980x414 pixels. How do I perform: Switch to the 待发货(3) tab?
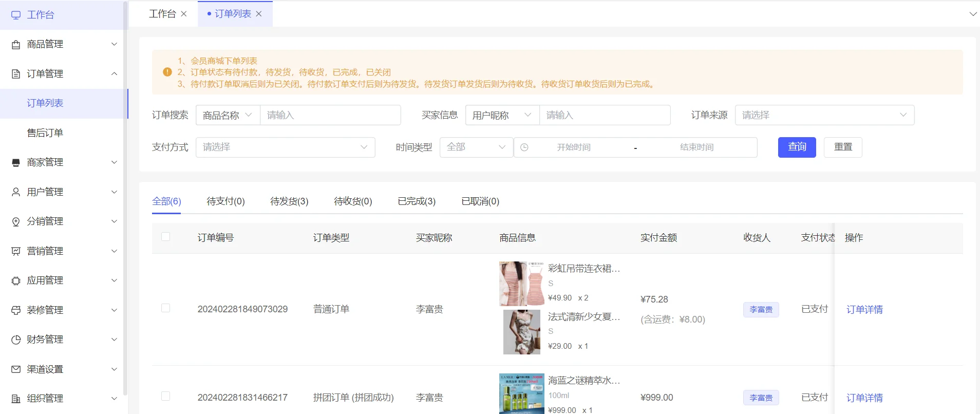tap(289, 201)
